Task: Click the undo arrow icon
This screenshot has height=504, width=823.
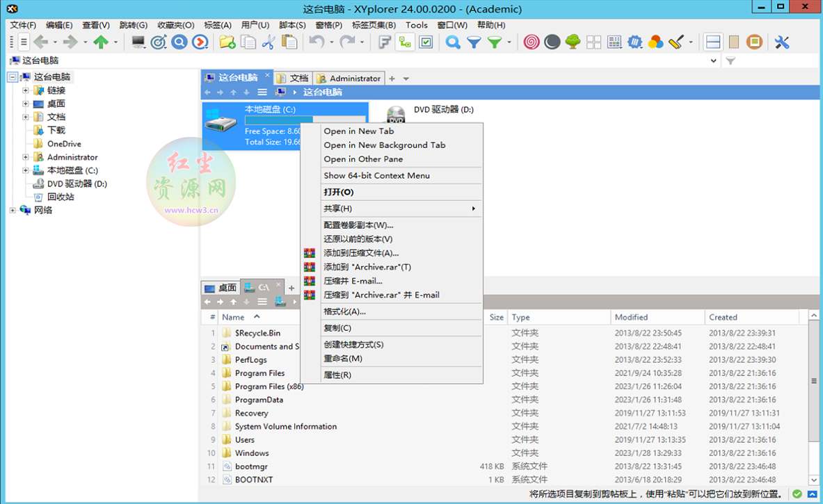Action: point(317,42)
